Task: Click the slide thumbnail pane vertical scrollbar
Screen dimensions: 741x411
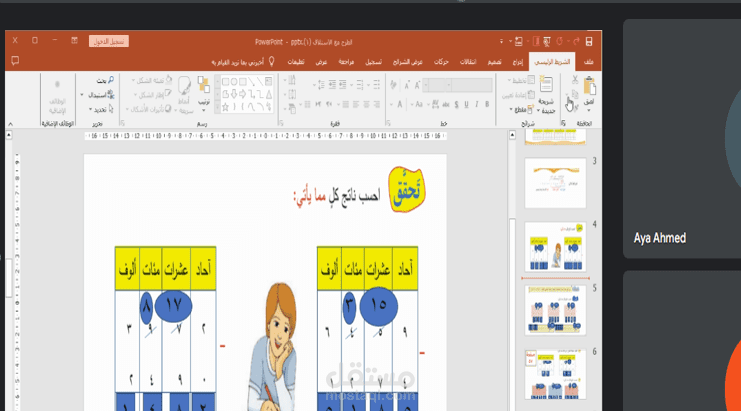Action: click(x=512, y=271)
